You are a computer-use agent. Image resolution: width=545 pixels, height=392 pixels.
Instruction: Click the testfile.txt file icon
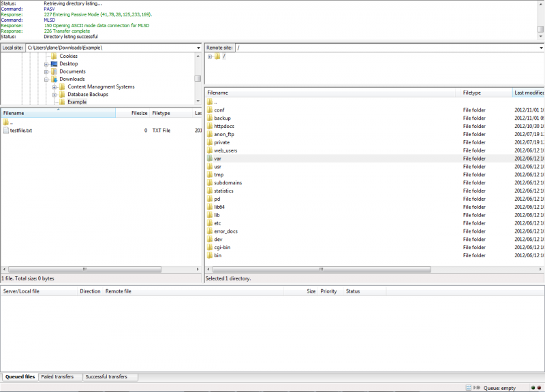click(x=6, y=131)
